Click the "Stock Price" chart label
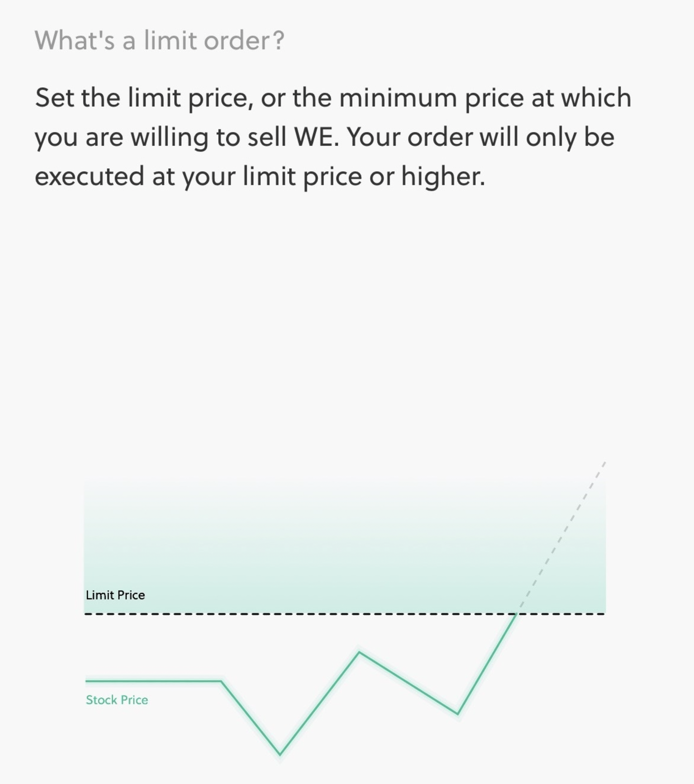 (117, 700)
